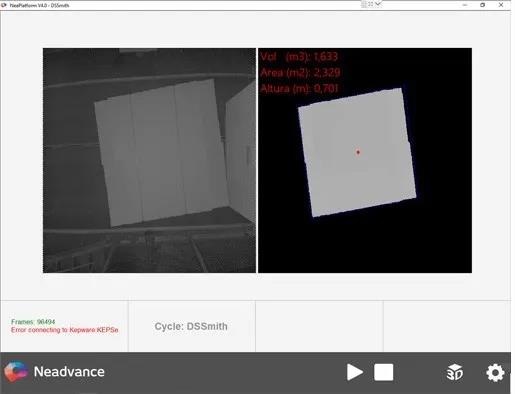Click the Area (m2) readout overlay

click(300, 72)
